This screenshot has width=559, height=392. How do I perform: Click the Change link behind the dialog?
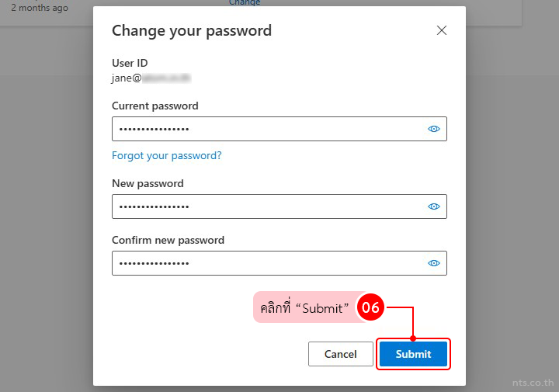point(245,3)
